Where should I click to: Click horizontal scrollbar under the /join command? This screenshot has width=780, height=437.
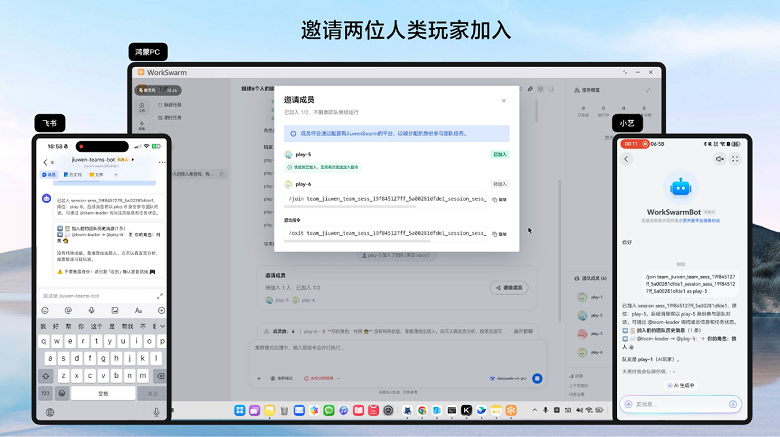pos(350,206)
